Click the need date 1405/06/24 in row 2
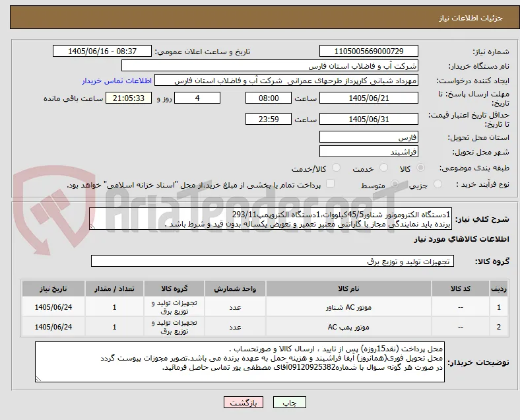 coord(53,327)
